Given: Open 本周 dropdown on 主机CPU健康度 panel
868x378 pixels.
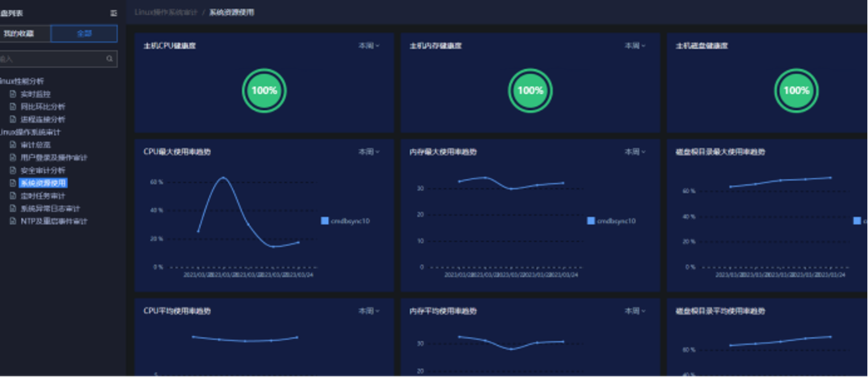Looking at the screenshot, I should point(369,46).
